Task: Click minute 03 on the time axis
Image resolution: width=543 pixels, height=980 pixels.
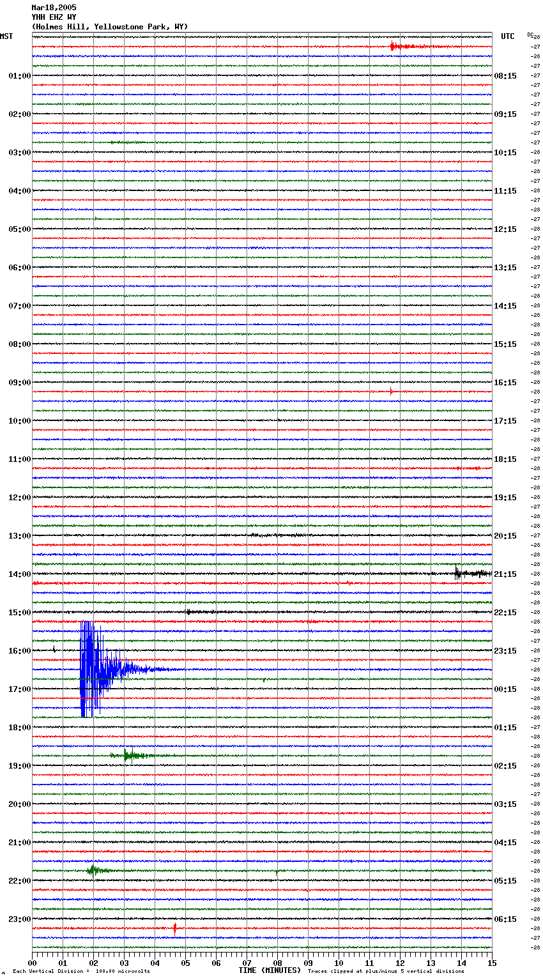Action: [124, 963]
